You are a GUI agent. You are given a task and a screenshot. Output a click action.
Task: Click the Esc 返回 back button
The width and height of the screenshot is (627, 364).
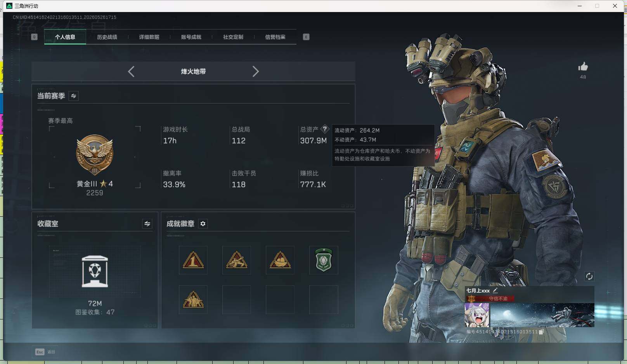pos(45,352)
